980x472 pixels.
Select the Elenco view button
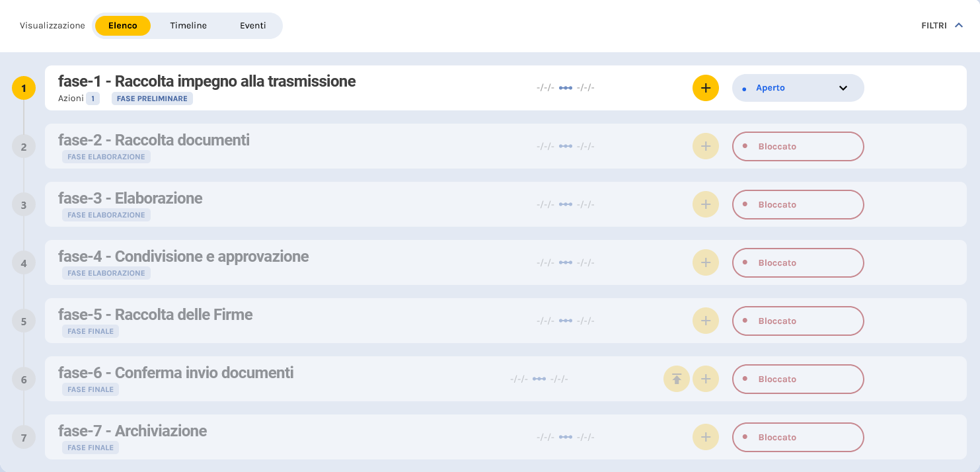(123, 25)
